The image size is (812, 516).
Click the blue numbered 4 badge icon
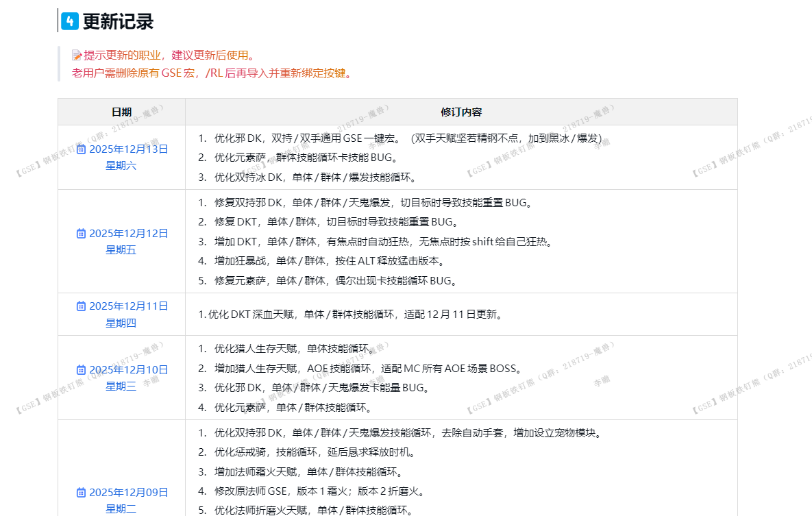tap(69, 21)
